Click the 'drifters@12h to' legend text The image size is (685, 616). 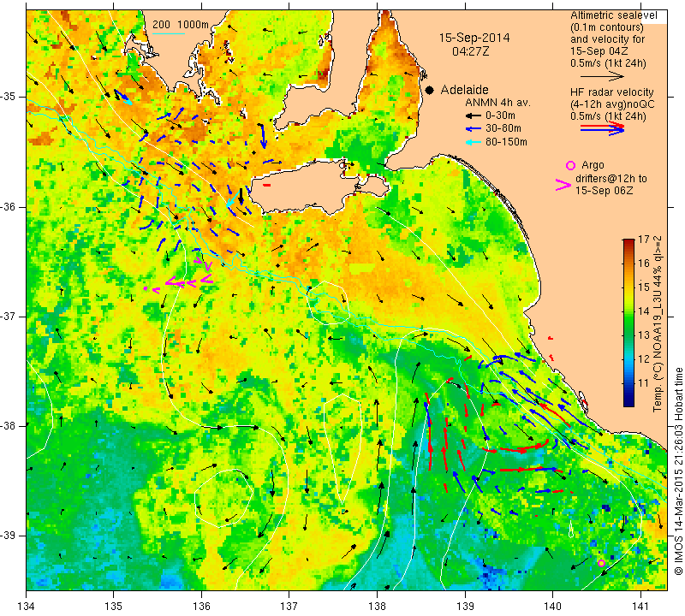pyautogui.click(x=611, y=179)
